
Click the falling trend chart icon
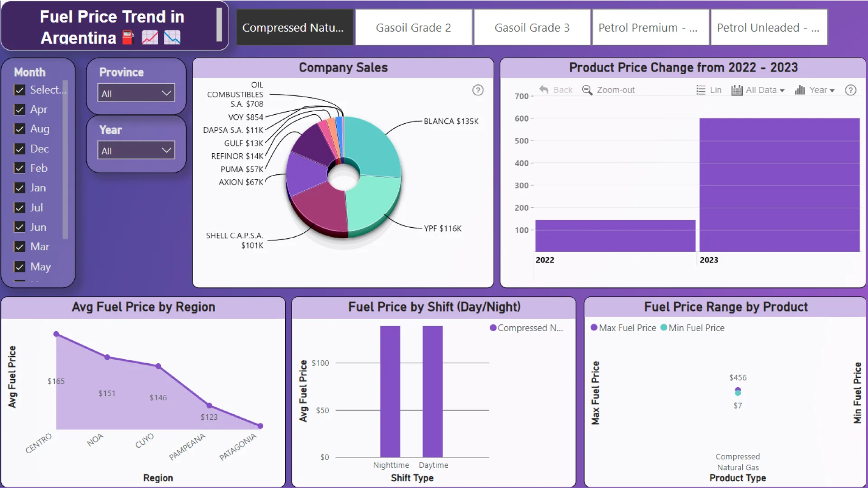(x=172, y=38)
